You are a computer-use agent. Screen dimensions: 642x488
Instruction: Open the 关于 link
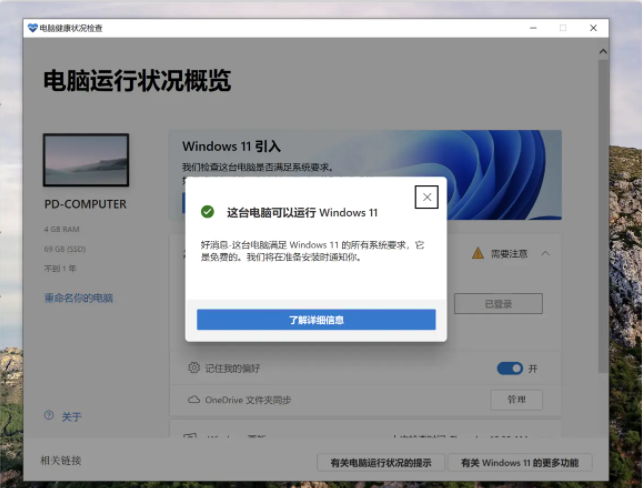(x=72, y=417)
